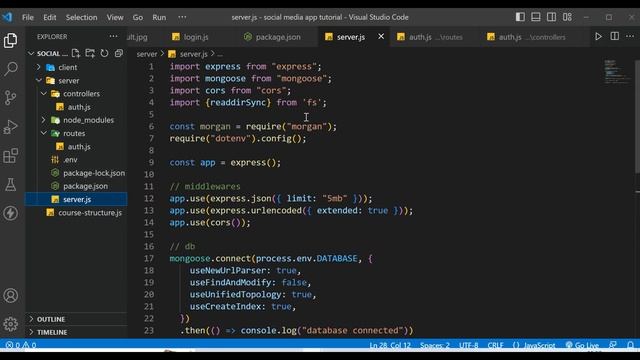Open the Go menu
Screen dimensions: 640x360
(138, 17)
